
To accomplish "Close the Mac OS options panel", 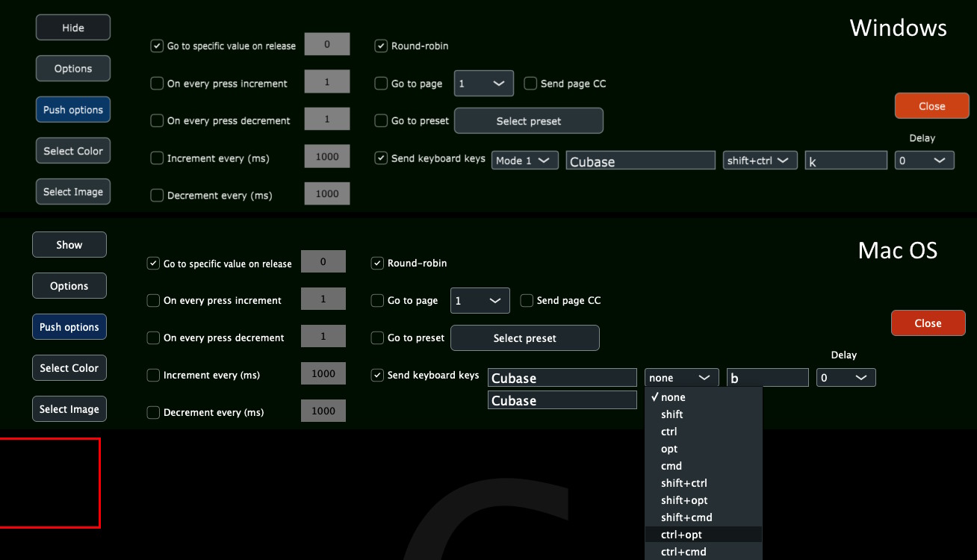I will [x=928, y=323].
